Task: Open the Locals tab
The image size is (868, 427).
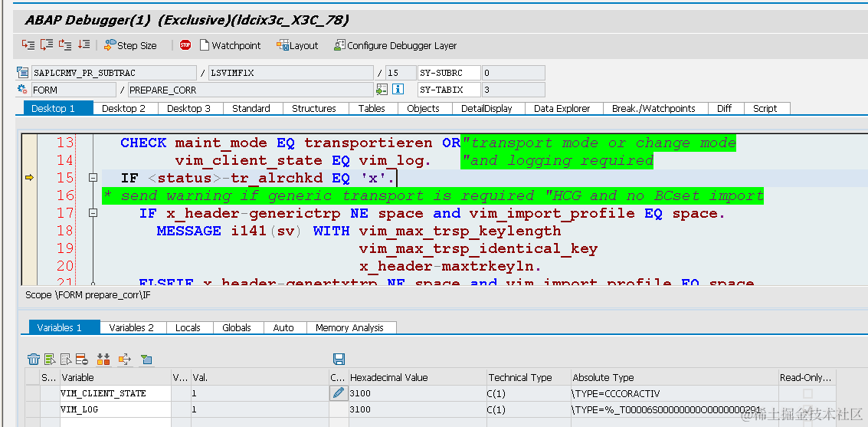Action: click(x=188, y=328)
